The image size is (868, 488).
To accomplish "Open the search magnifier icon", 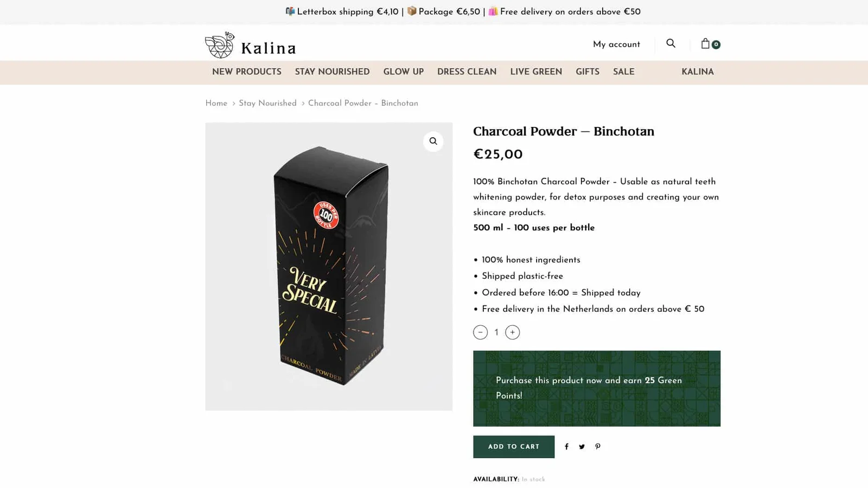I will tap(671, 43).
